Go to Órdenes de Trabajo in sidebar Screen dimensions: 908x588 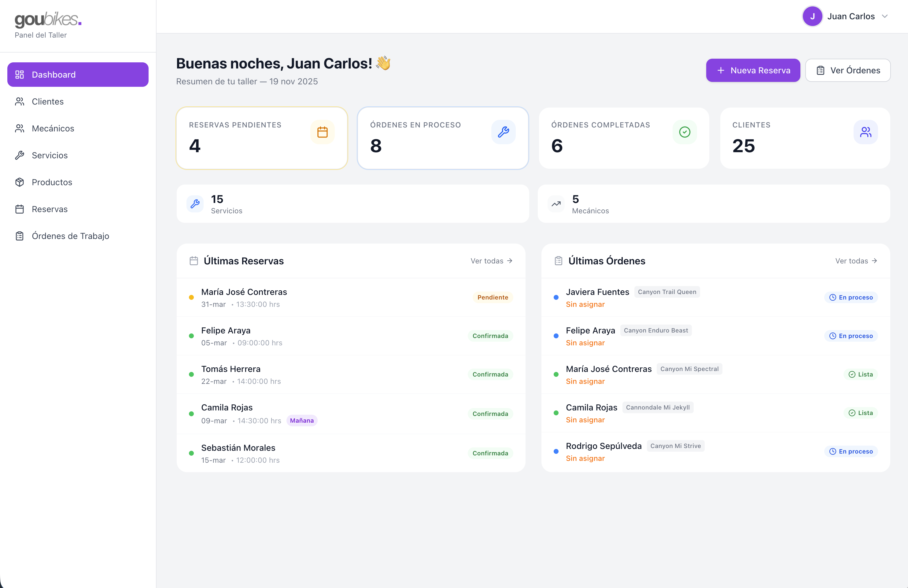[70, 236]
